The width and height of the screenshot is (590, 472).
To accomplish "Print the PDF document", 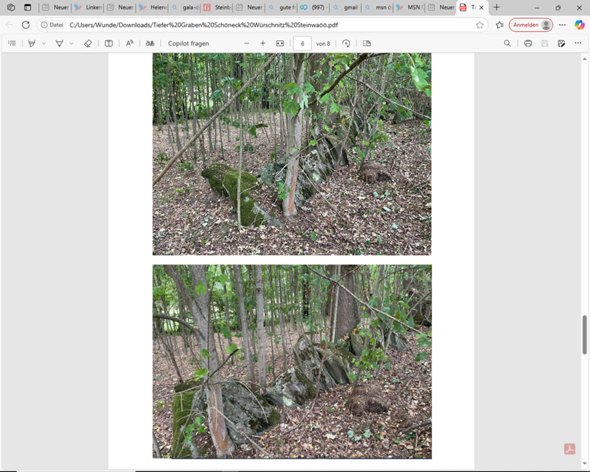I will pos(528,43).
